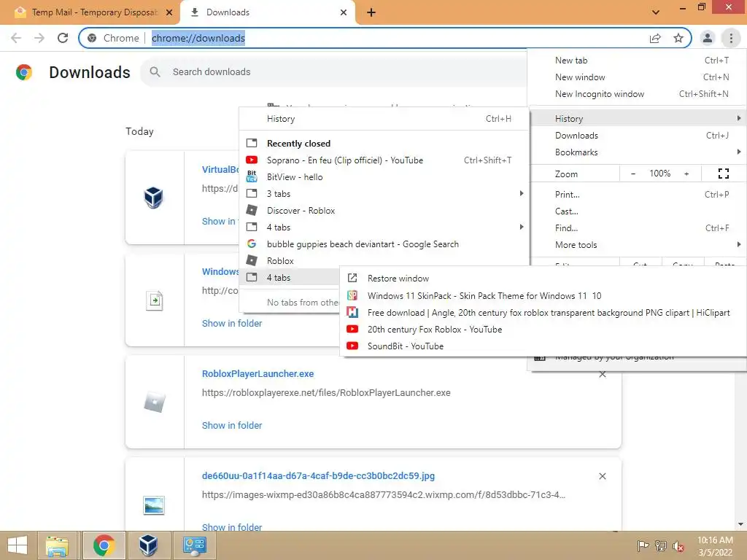Open Action Center flag tray icon
This screenshot has width=747, height=560.
643,546
